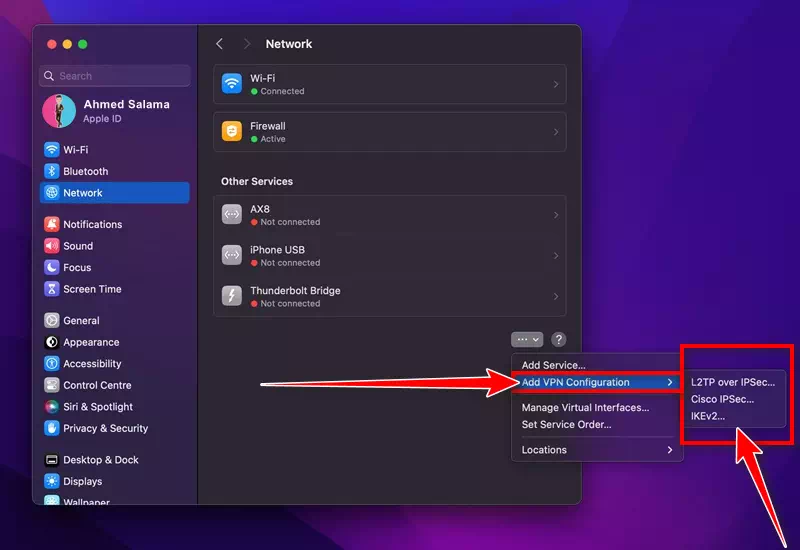Expand the Add VPN Configuration submenu arrow

pos(670,382)
